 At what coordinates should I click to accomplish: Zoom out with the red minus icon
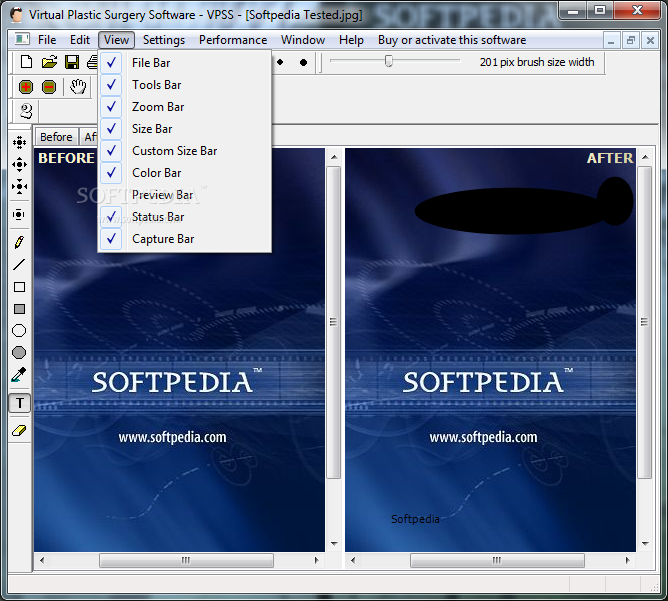[49, 87]
